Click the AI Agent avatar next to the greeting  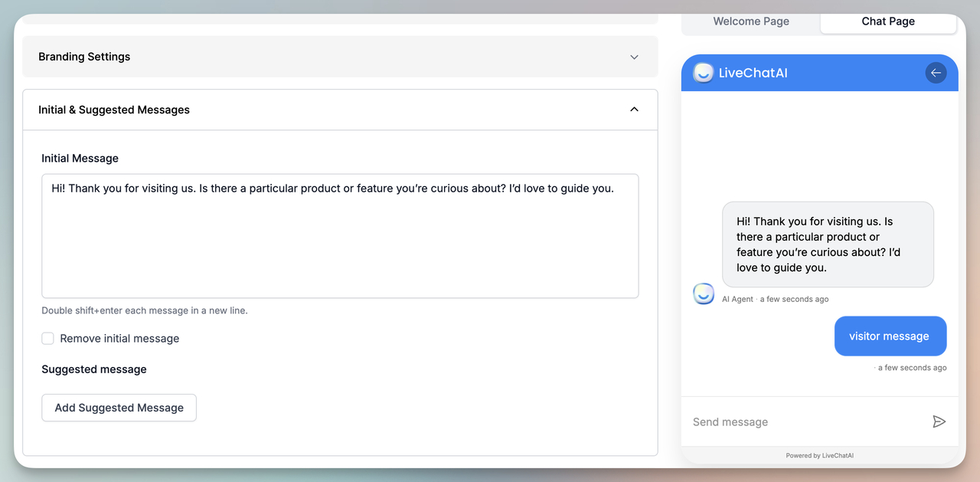pyautogui.click(x=703, y=293)
